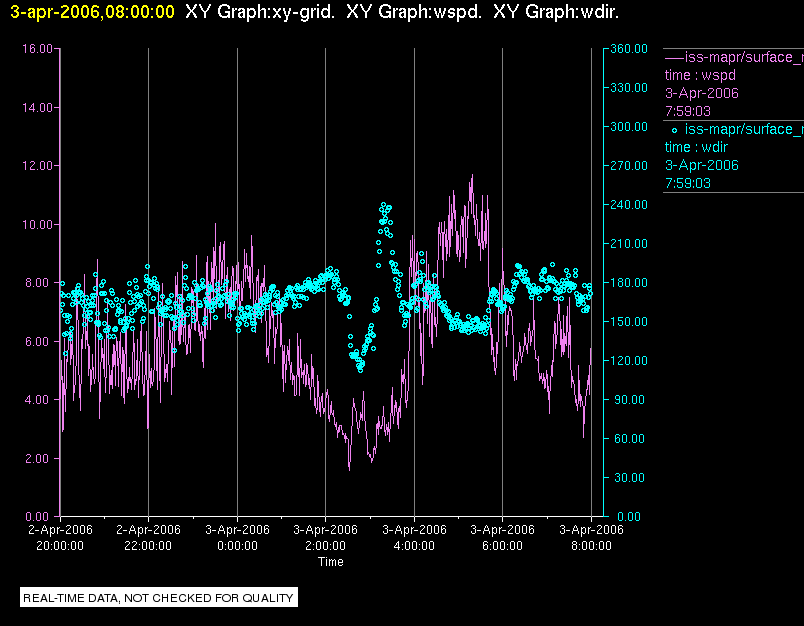The image size is (804, 626).
Task: Click the 360.00 wind direction axis label
Action: pos(629,49)
